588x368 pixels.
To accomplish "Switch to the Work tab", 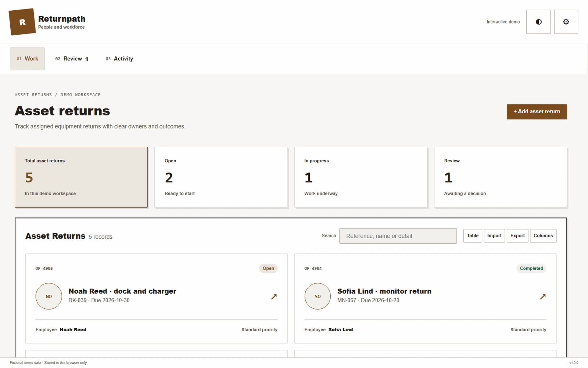I will (x=27, y=59).
